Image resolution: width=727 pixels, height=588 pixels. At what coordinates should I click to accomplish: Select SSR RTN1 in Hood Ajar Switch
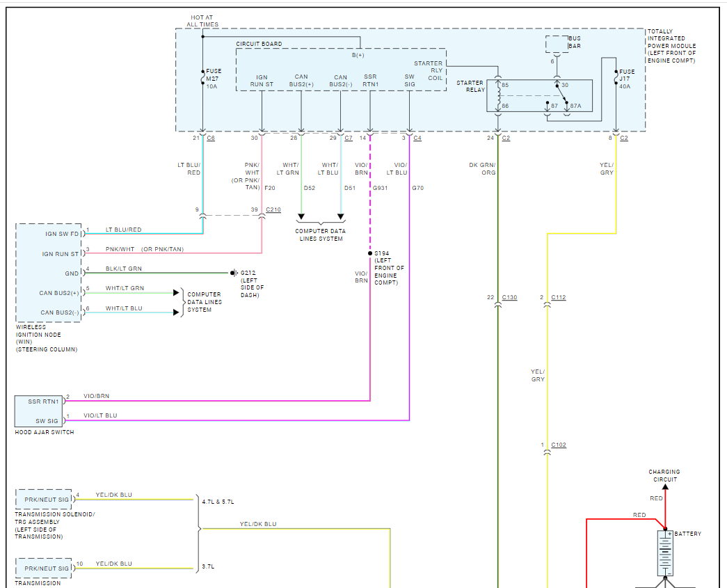tap(44, 402)
